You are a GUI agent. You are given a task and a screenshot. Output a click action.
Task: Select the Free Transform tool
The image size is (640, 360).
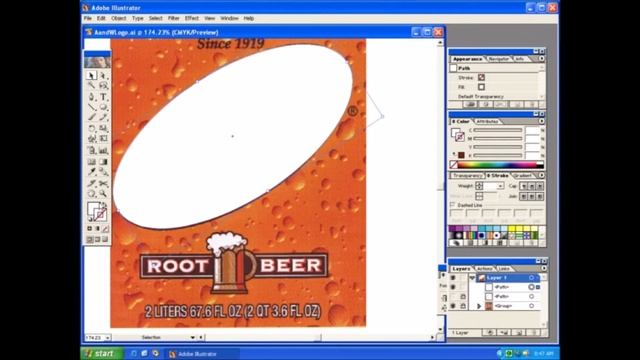pyautogui.click(x=103, y=139)
